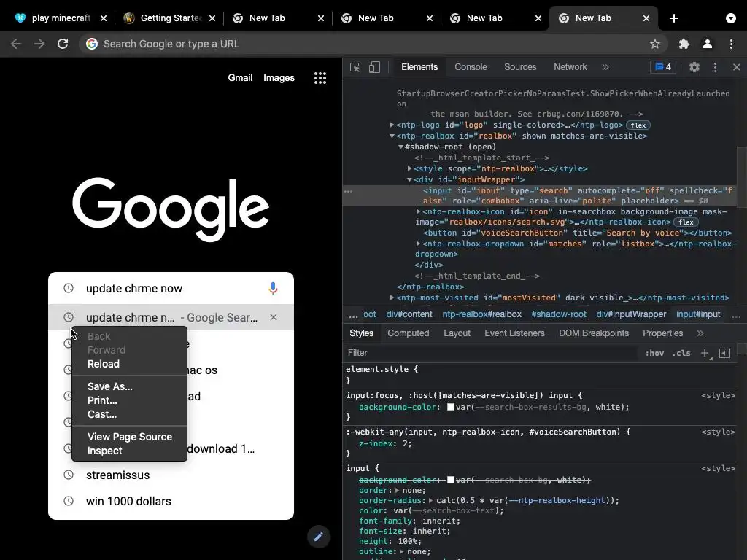
Task: Click the issues counter badge showing 4
Action: click(x=662, y=67)
